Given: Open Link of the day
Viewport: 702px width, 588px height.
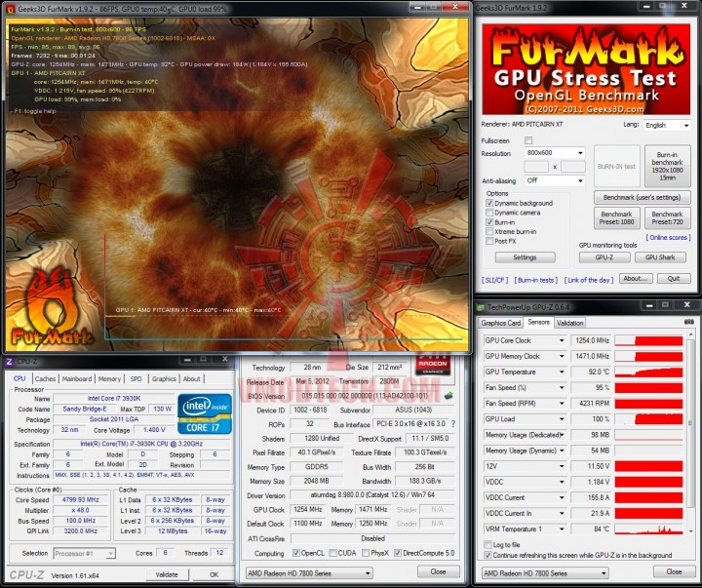Looking at the screenshot, I should [x=589, y=280].
